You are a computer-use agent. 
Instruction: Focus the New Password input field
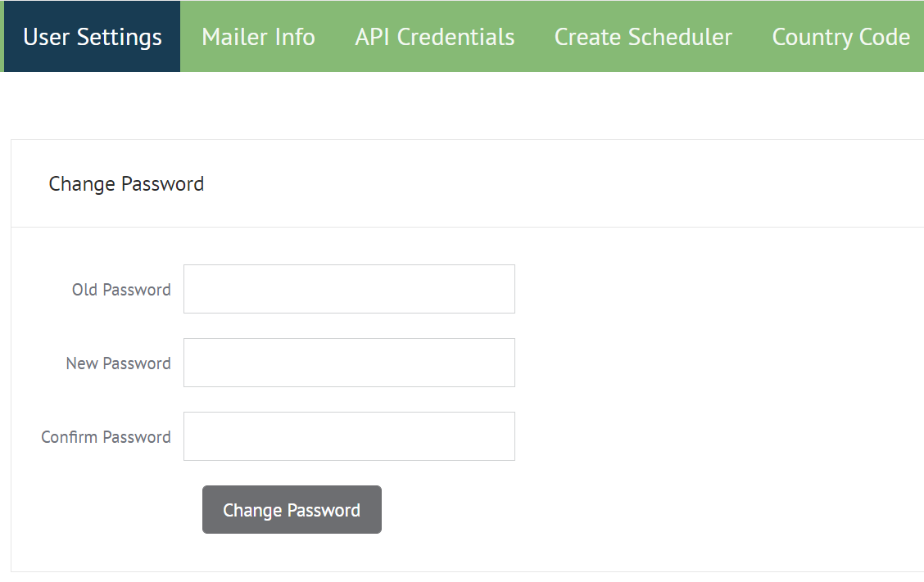pos(349,363)
